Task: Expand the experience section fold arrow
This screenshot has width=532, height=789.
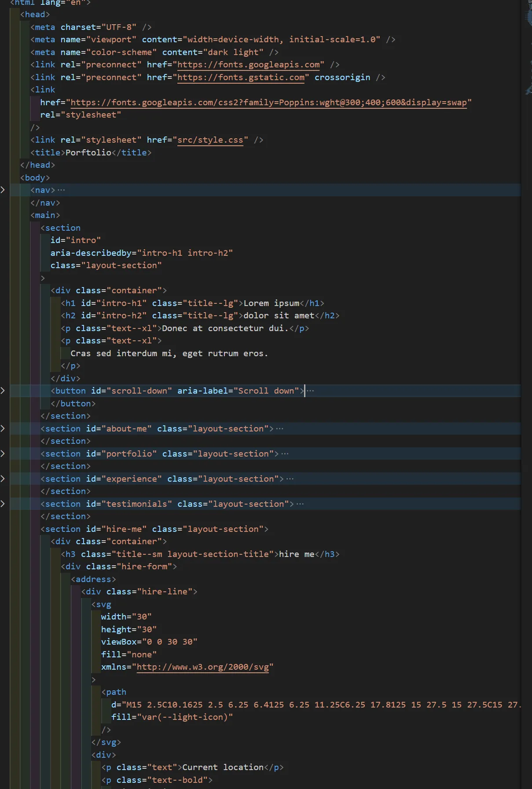Action: (3, 479)
